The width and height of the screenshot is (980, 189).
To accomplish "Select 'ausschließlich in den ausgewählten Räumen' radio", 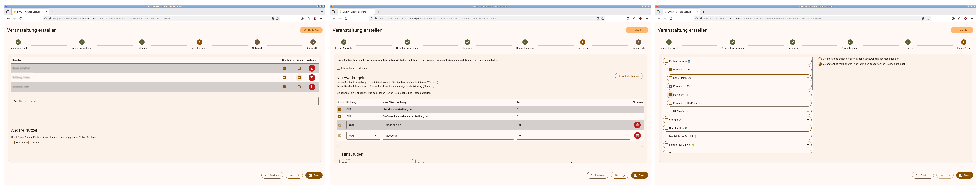I will tap(820, 59).
